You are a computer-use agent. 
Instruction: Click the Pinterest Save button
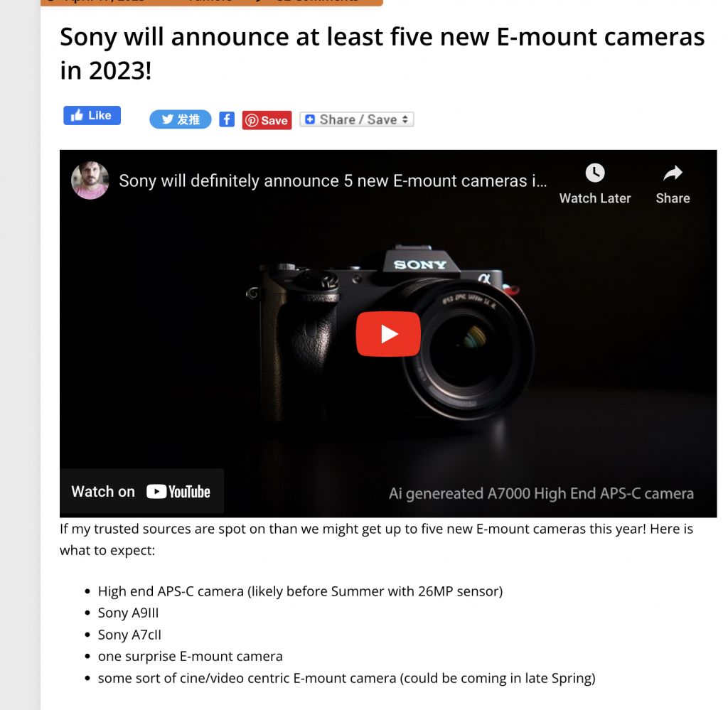(267, 120)
